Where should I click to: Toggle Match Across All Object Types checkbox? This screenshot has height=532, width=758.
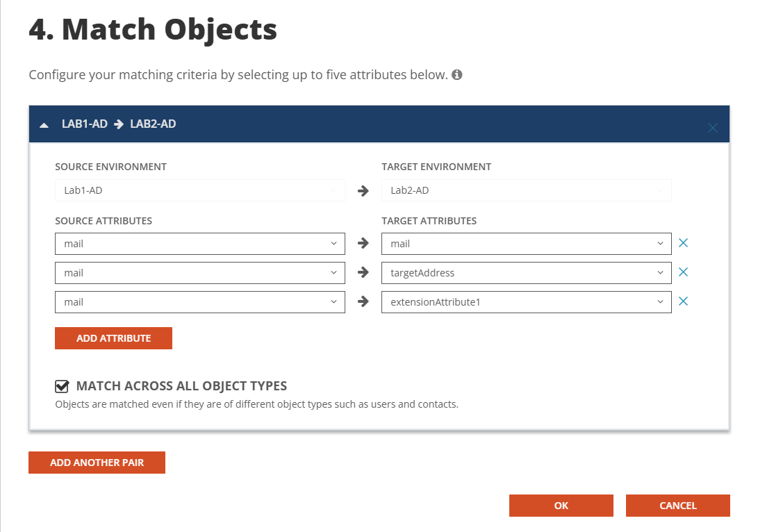pyautogui.click(x=63, y=386)
